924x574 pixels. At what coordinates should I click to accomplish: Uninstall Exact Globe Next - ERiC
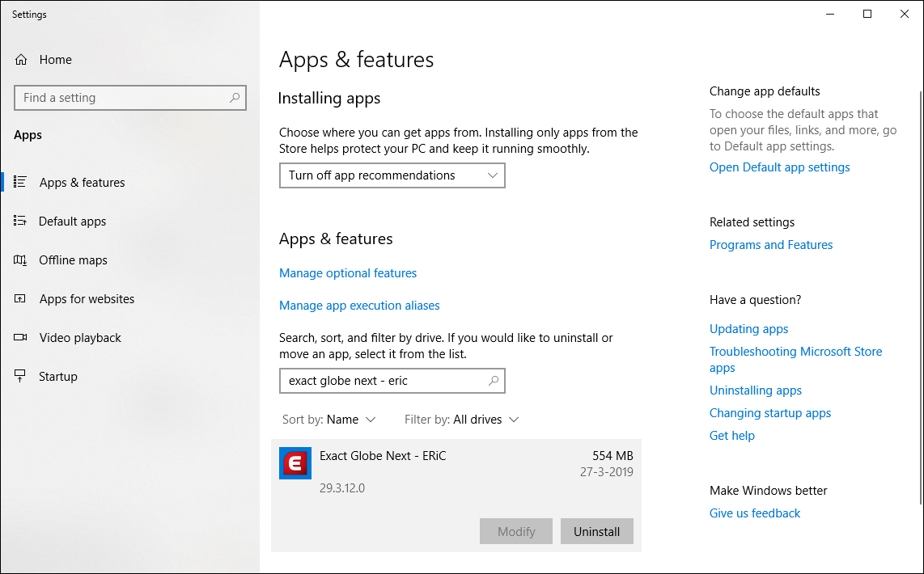coord(597,531)
